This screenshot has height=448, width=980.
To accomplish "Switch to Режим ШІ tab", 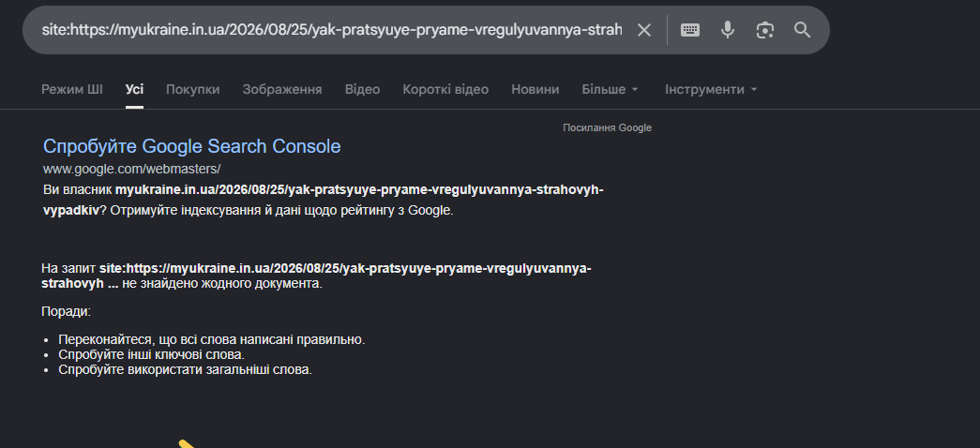I will pos(72,89).
